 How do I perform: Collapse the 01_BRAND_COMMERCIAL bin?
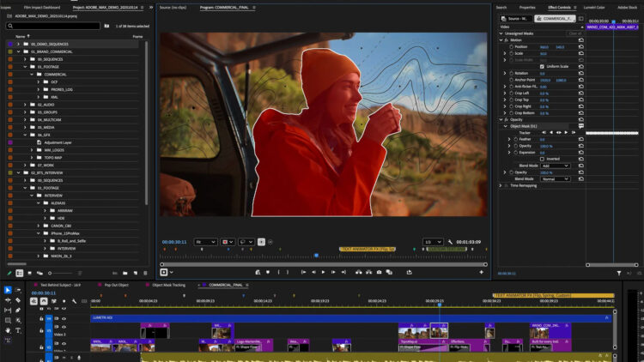tap(18, 51)
